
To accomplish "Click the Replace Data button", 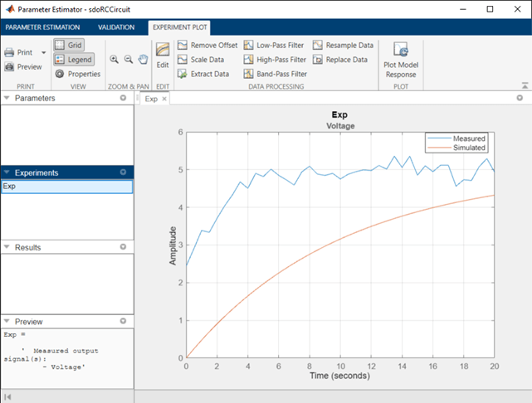I will point(340,60).
